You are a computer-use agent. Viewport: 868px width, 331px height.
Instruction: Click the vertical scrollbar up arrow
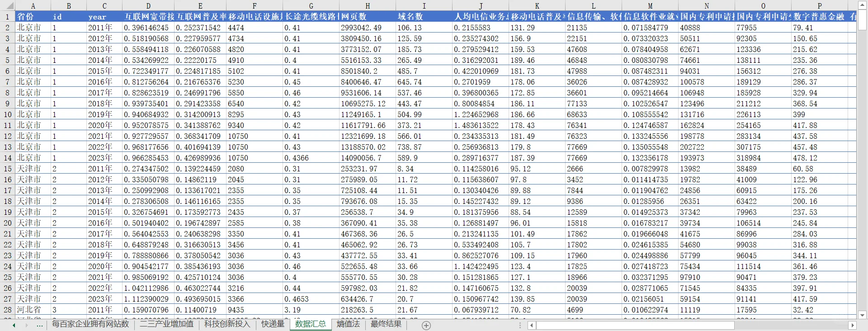pos(862,5)
